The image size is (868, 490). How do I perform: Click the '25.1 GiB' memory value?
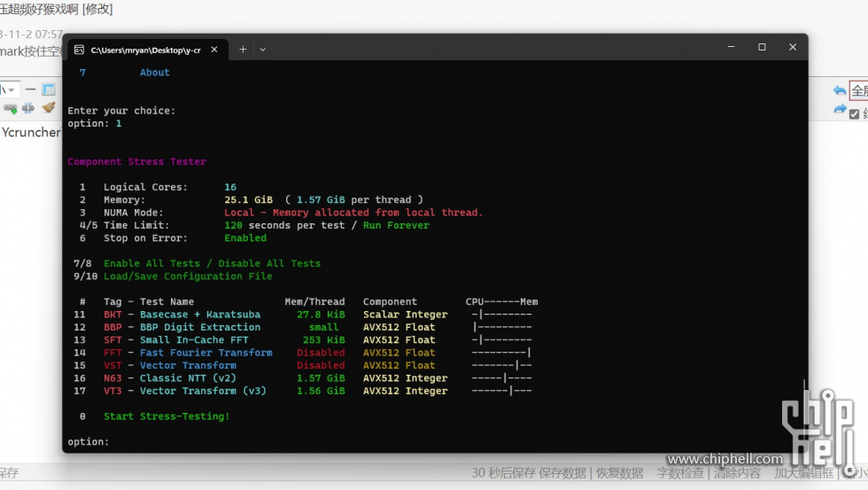point(249,200)
